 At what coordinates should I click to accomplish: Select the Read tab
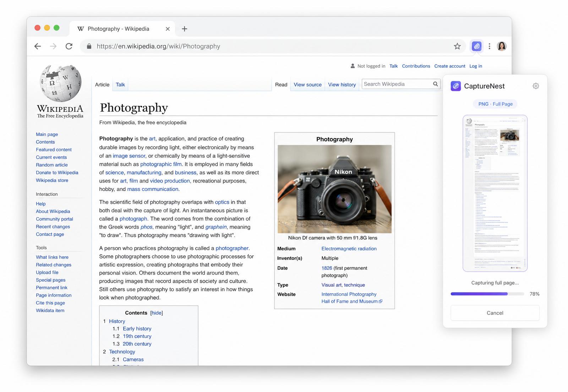click(281, 85)
